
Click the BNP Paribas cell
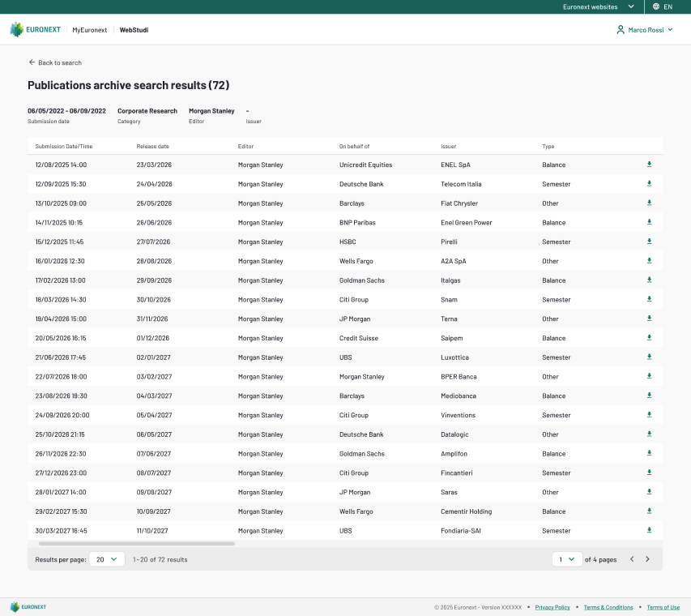(x=357, y=223)
